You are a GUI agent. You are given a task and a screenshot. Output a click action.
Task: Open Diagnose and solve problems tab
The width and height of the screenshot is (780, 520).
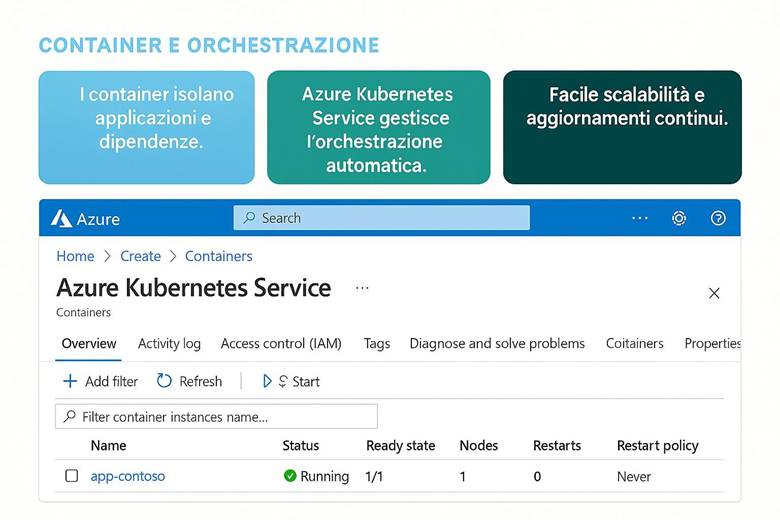pyautogui.click(x=497, y=343)
